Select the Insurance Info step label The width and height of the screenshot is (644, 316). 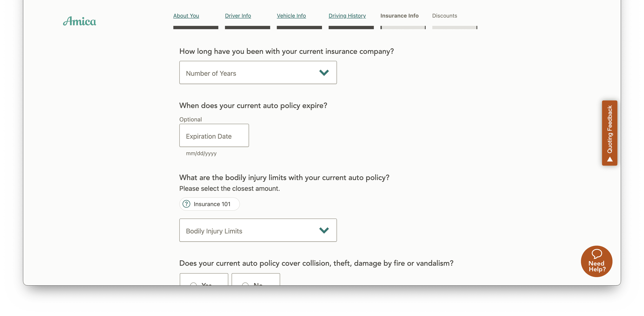[x=399, y=16]
